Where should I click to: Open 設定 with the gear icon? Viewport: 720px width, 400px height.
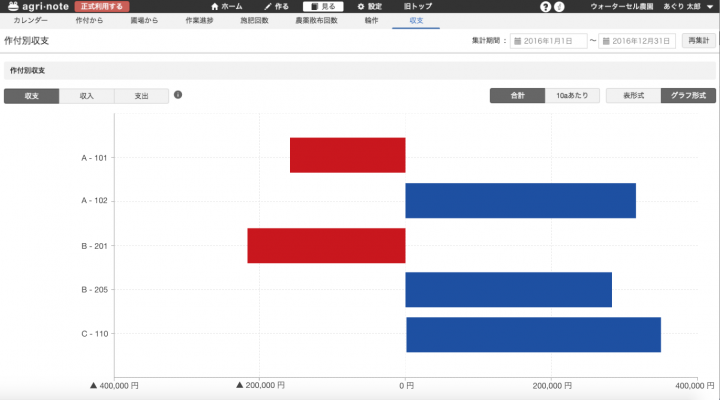tap(370, 6)
